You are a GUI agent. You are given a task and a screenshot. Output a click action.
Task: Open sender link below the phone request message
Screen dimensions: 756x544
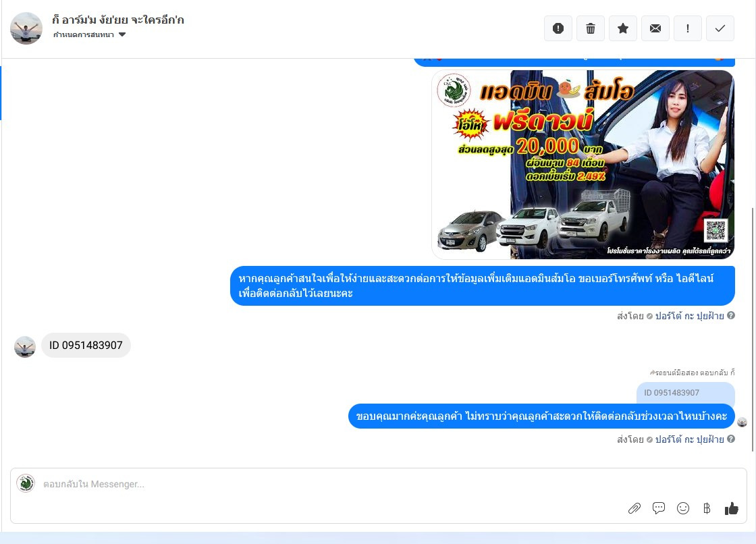pos(689,316)
